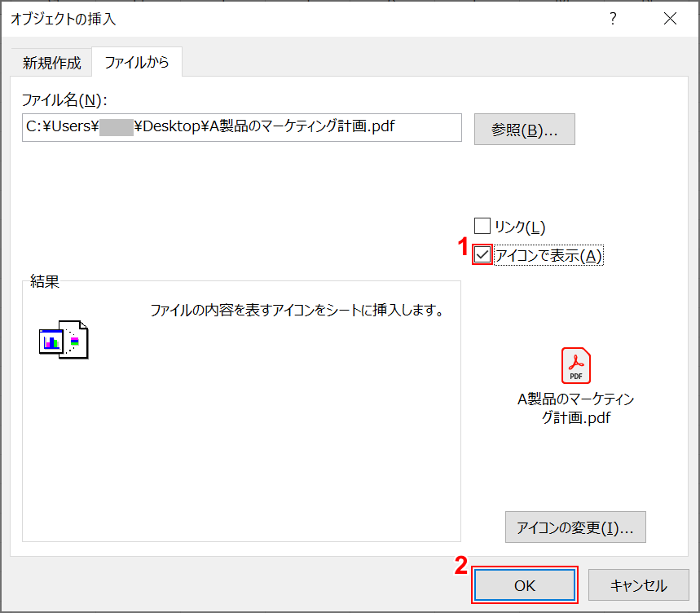This screenshot has height=613, width=700.
Task: Toggle リンク on to link the file
Action: pyautogui.click(x=482, y=226)
